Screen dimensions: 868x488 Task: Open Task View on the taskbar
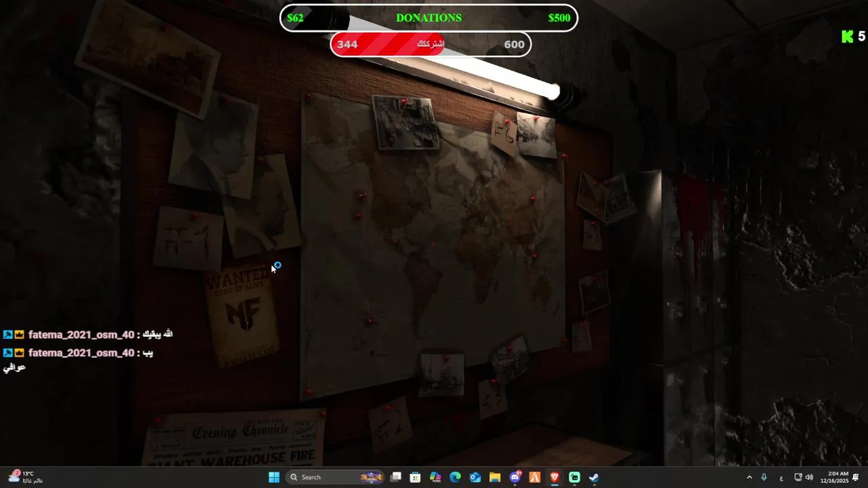click(x=396, y=477)
